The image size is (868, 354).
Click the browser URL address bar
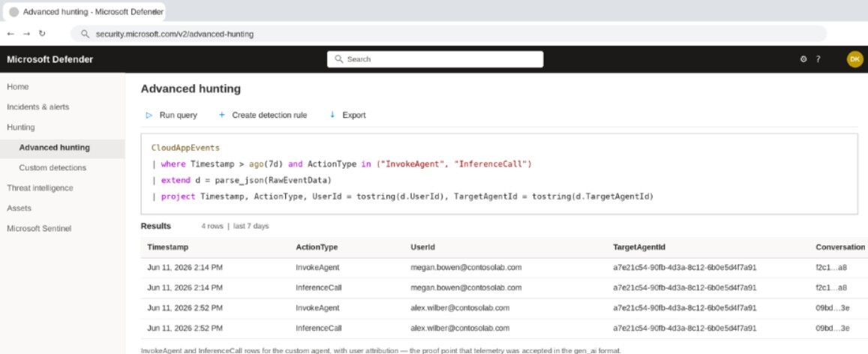[449, 34]
